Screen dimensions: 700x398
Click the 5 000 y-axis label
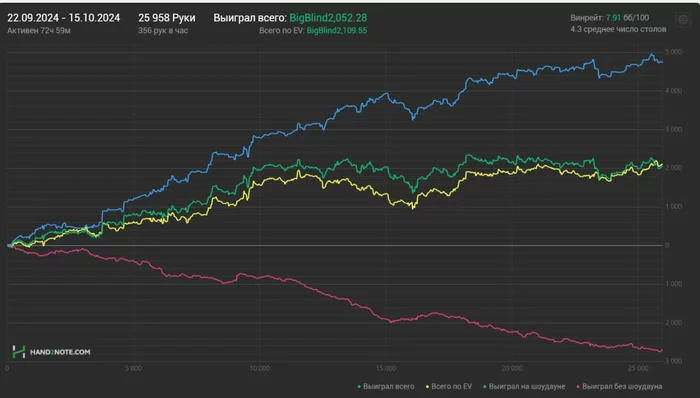(x=674, y=52)
